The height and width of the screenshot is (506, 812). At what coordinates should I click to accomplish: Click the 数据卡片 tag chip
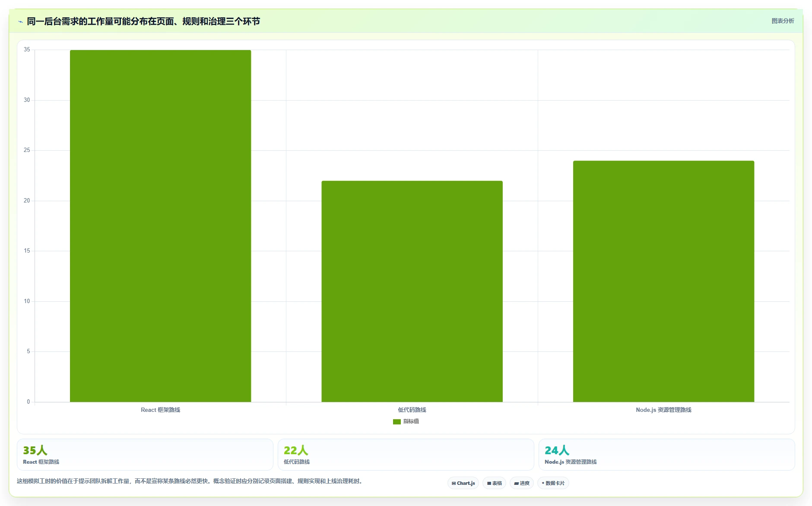(553, 483)
